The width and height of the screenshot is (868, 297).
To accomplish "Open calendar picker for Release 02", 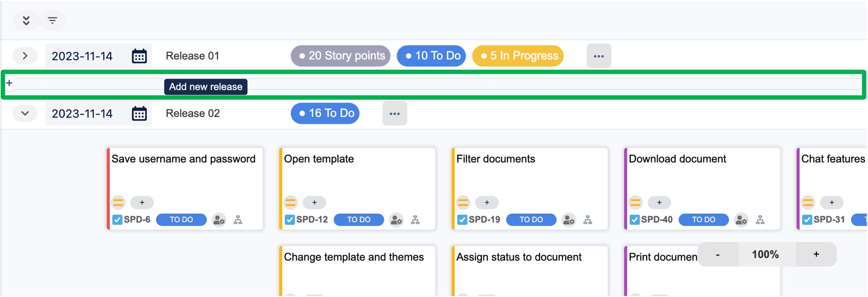I will [139, 114].
